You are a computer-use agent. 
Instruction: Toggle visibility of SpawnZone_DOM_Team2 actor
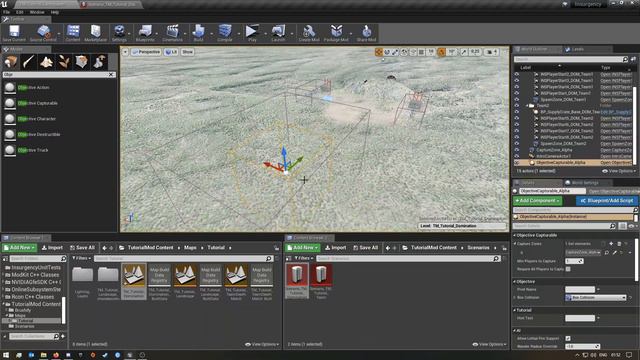click(x=517, y=143)
